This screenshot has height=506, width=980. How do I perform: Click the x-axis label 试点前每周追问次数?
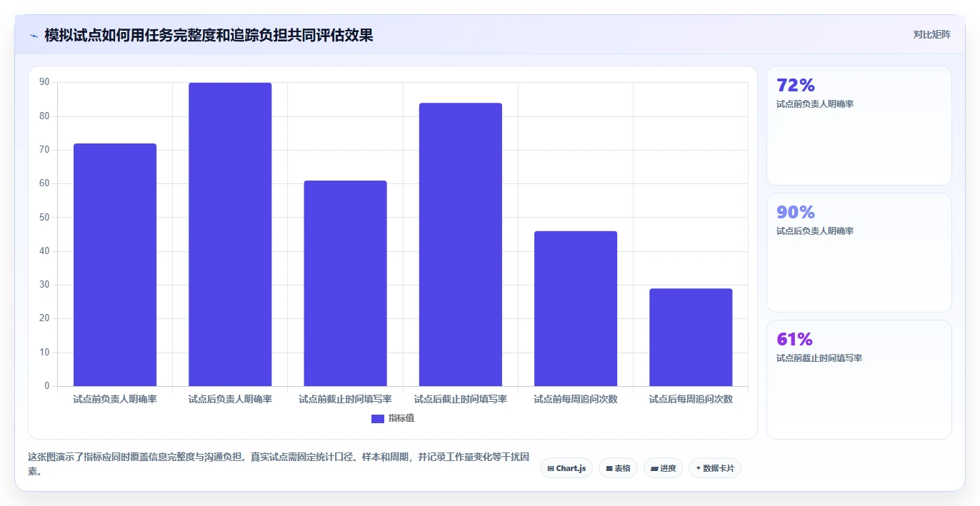576,400
